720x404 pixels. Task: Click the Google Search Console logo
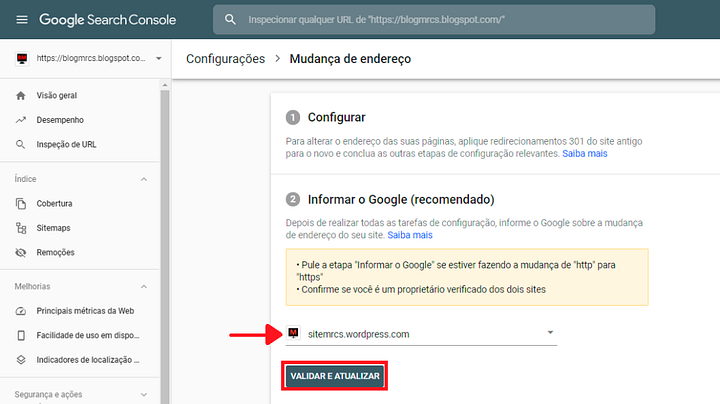point(107,20)
